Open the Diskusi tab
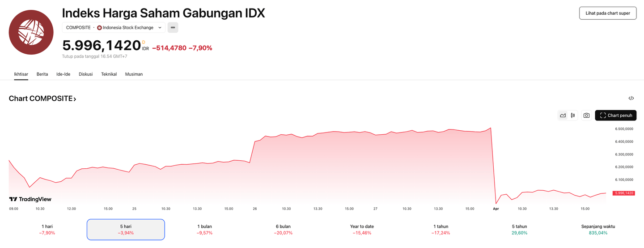Screen dimensions: 644x248 [86, 74]
